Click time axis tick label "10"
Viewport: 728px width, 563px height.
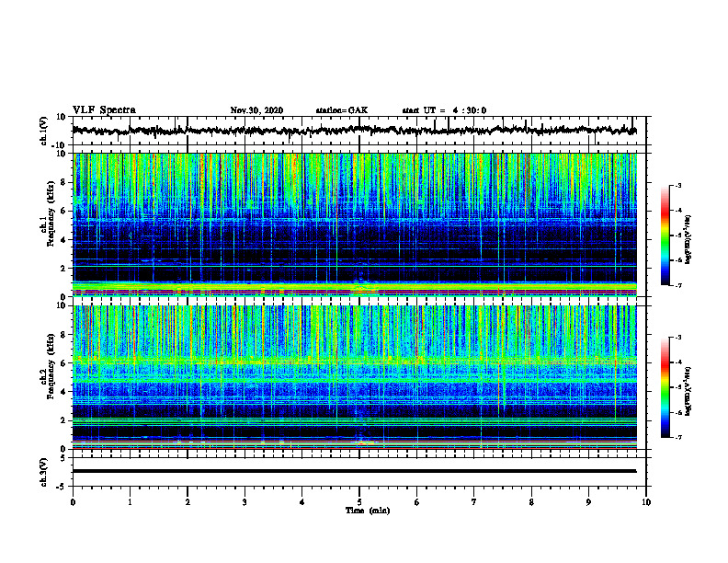[646, 502]
